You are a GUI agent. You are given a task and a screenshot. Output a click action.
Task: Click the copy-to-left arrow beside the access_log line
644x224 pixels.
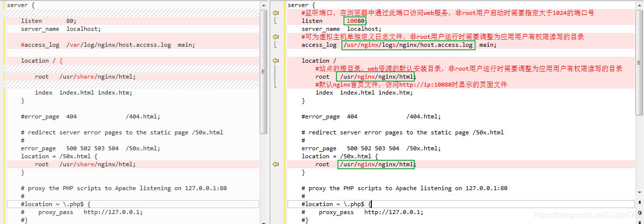click(x=276, y=37)
